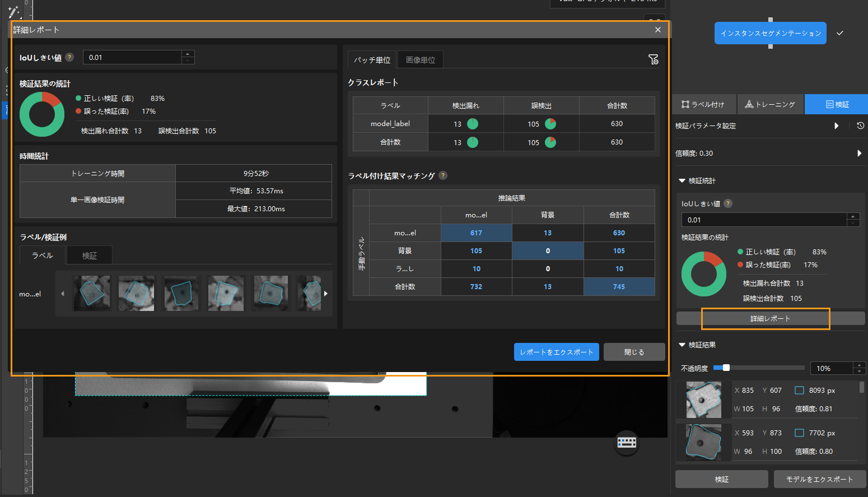
Task: Select fourth label example thumbnail
Action: pyautogui.click(x=226, y=293)
